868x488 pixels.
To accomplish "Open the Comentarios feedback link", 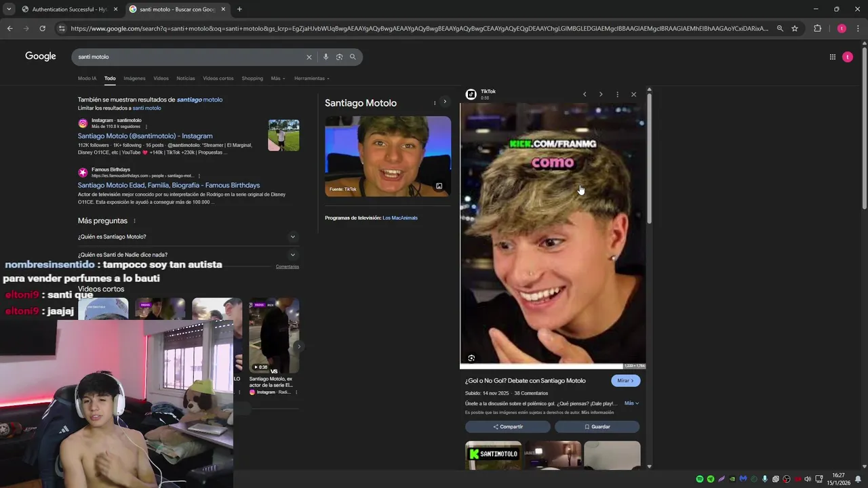I will click(288, 267).
